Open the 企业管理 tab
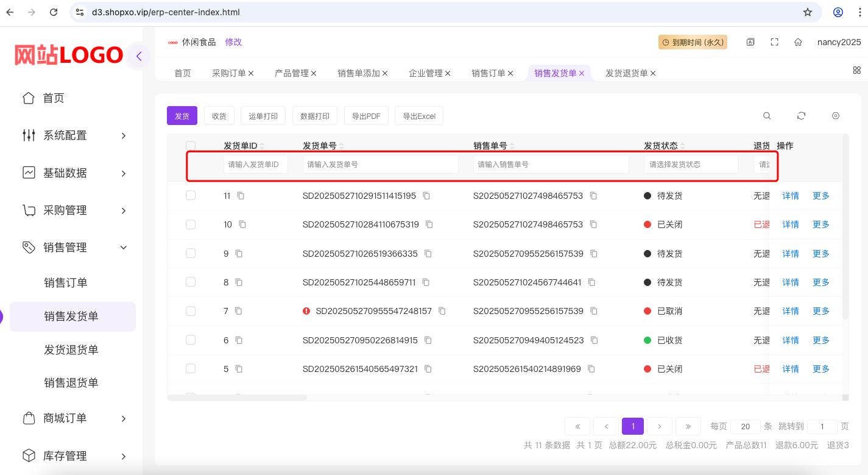This screenshot has width=868, height=475. point(426,73)
